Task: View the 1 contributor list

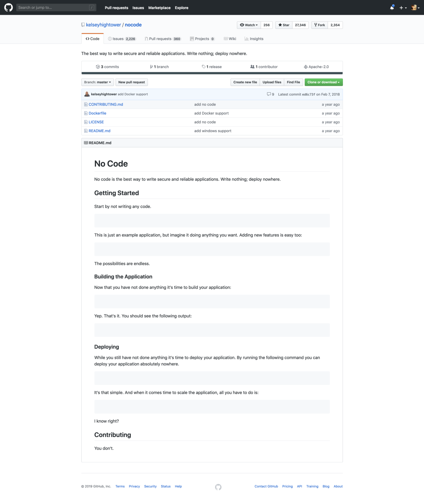Action: point(264,67)
